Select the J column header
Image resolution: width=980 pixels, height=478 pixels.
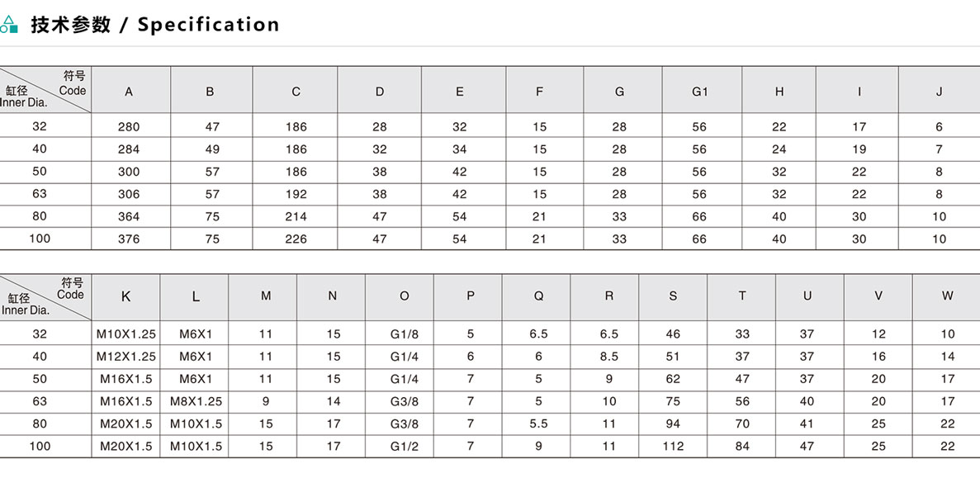tap(939, 92)
